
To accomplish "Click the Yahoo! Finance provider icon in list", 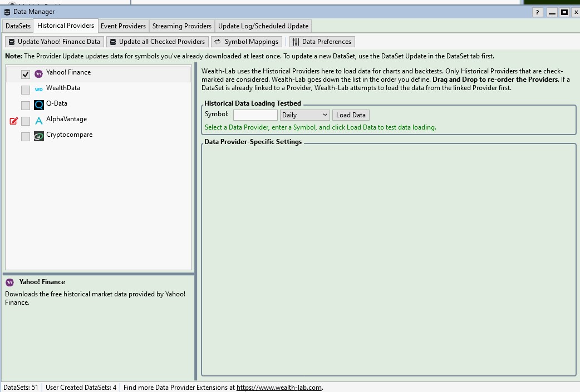I will tap(38, 74).
